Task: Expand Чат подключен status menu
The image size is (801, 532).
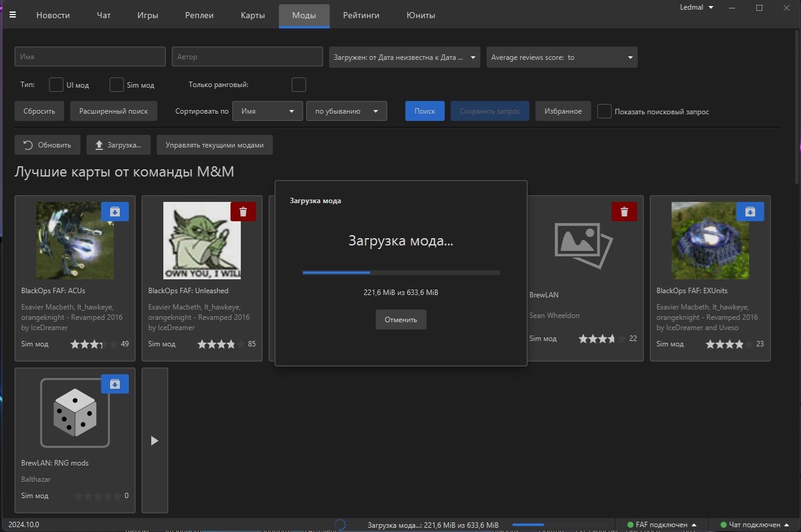Action: coord(756,525)
